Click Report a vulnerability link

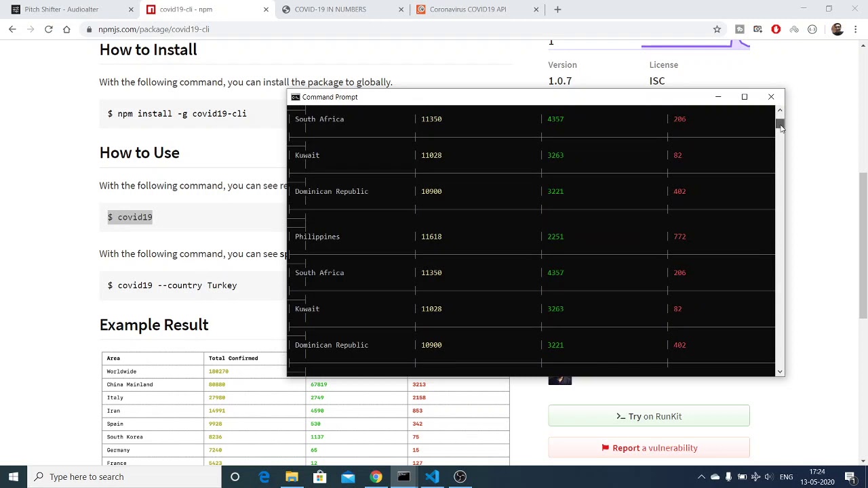tap(648, 448)
